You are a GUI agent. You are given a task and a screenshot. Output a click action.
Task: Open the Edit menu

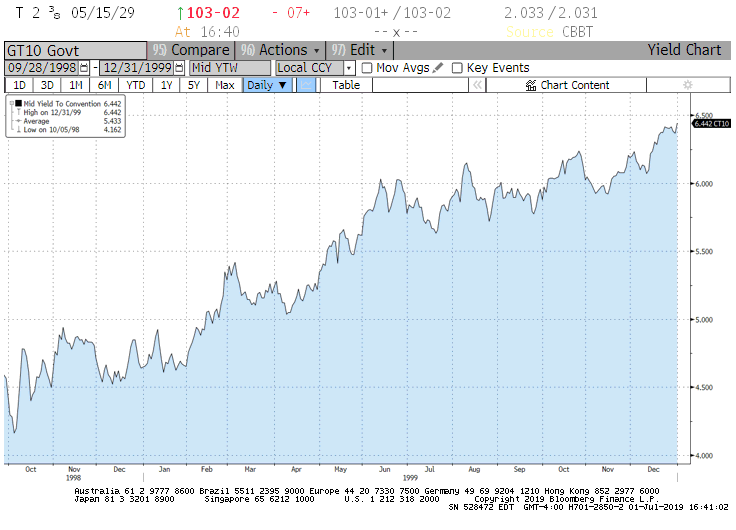[362, 50]
